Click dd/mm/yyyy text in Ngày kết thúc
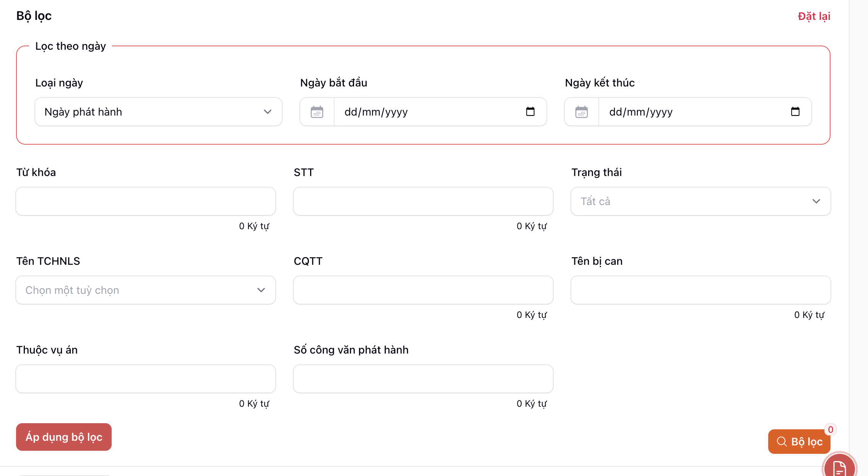Screen dimensions: 868x476 641,112
